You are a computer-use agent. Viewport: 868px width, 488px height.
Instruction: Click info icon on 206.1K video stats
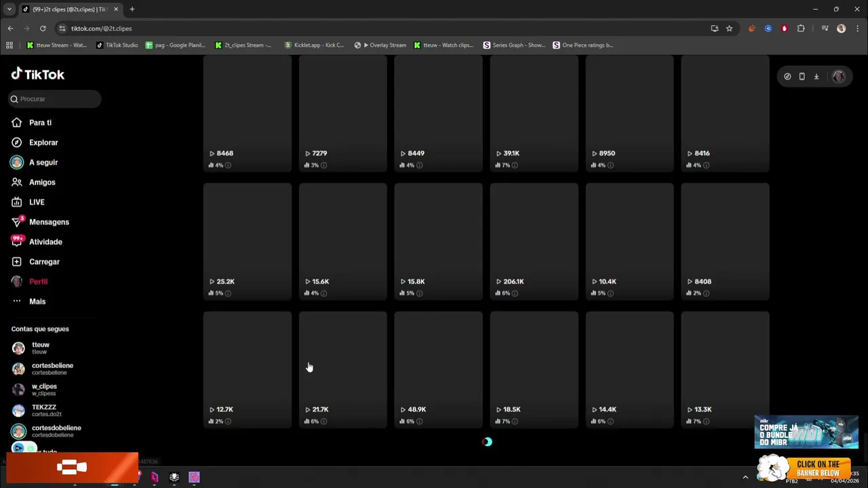pyautogui.click(x=515, y=293)
